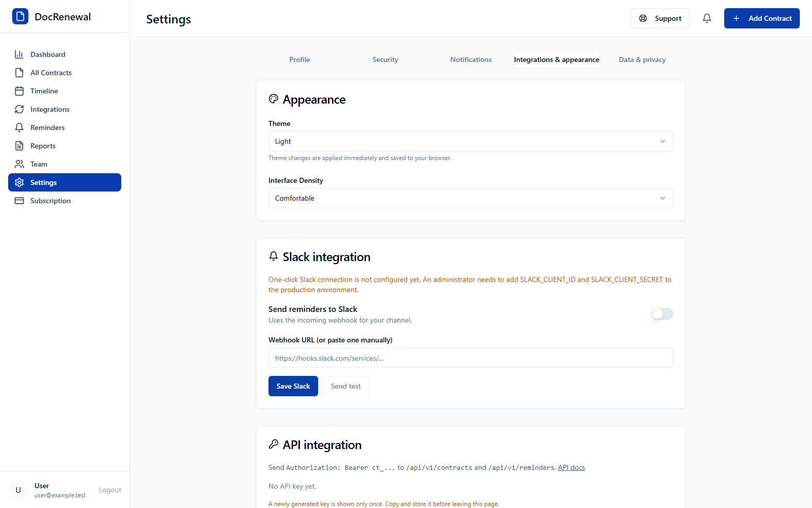812x508 pixels.
Task: Open the Interface Density dropdown
Action: click(471, 198)
